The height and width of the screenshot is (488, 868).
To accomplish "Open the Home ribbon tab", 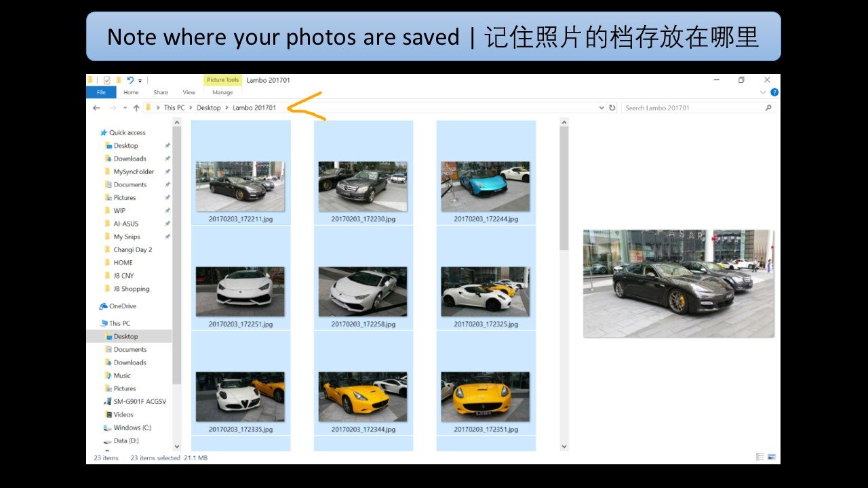I will click(x=131, y=92).
